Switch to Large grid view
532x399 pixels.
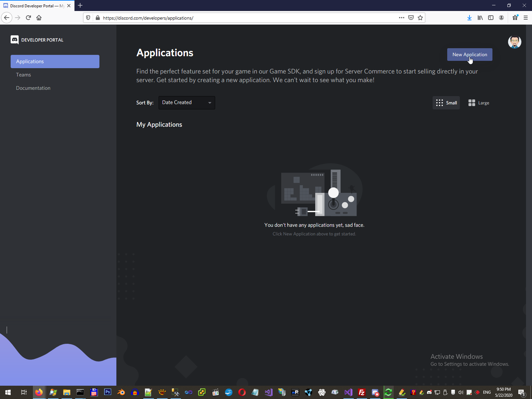[478, 103]
